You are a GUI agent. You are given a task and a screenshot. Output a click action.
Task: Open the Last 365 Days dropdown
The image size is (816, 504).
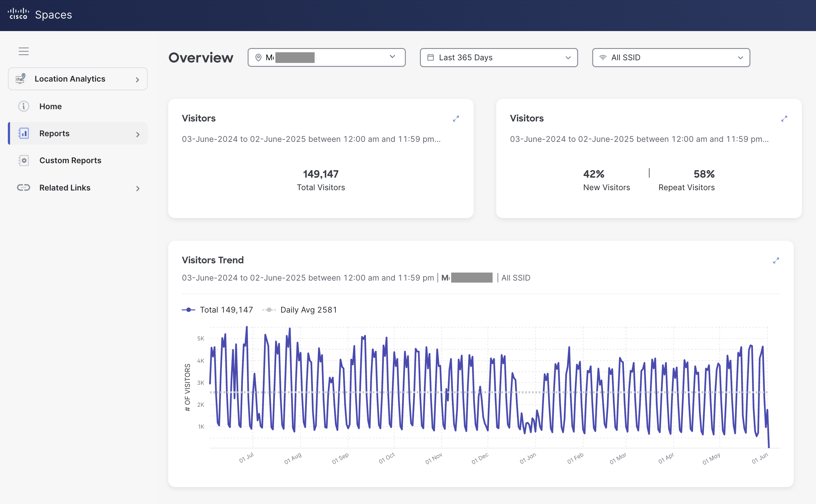(x=498, y=57)
